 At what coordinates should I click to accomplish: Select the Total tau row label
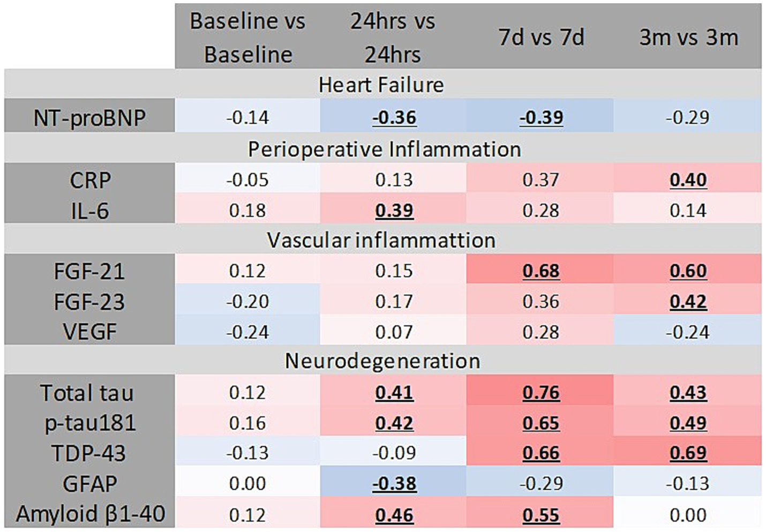(87, 393)
